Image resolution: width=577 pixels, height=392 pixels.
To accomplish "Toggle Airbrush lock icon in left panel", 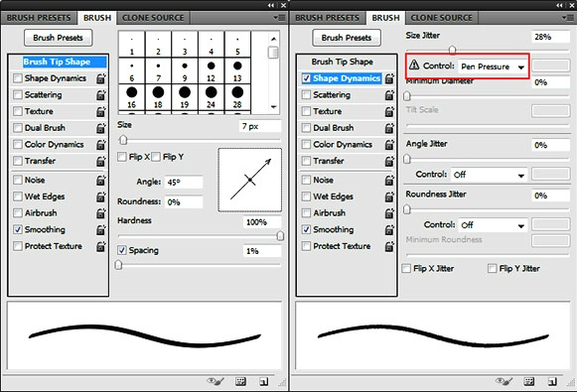I will tap(101, 213).
